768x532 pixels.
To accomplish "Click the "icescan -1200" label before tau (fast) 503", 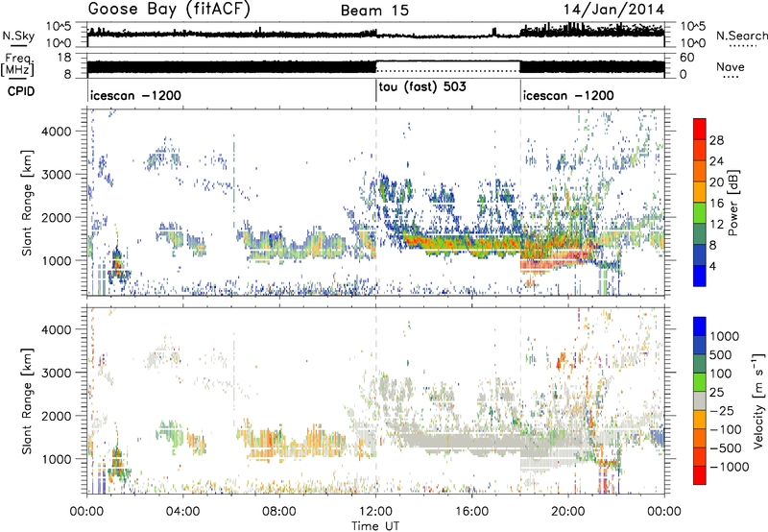I will (x=135, y=95).
